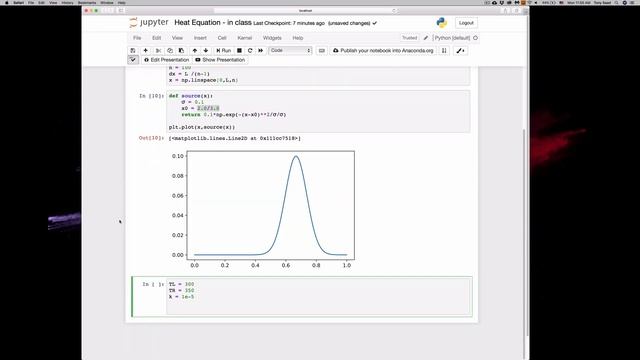Click the pencil edit icon near Trusted
This screenshot has width=640, height=360.
tap(426, 38)
